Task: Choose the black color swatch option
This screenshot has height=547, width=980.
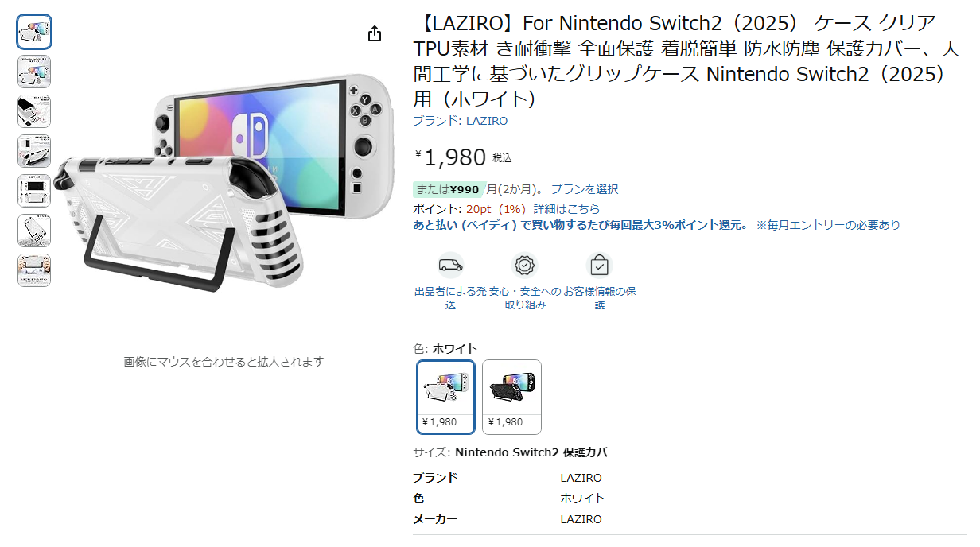Action: [511, 397]
